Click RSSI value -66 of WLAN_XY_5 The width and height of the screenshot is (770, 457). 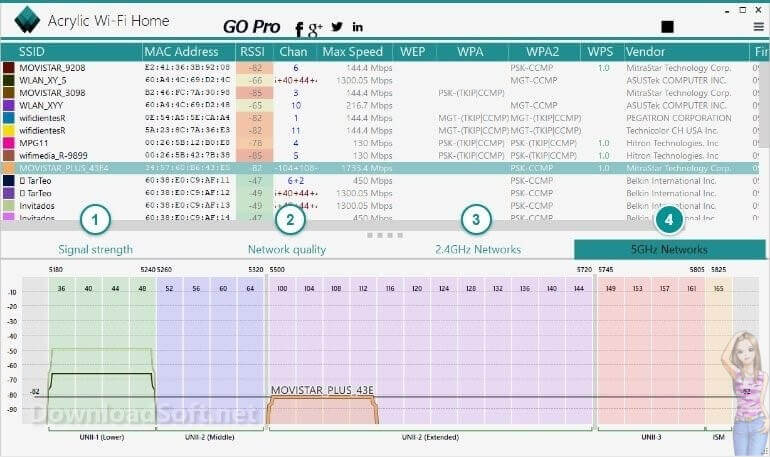coord(255,80)
